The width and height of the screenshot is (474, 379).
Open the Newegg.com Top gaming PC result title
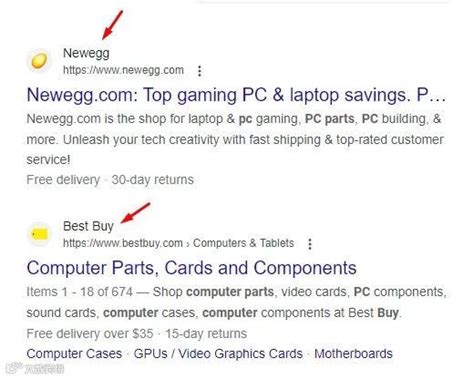[x=236, y=95]
